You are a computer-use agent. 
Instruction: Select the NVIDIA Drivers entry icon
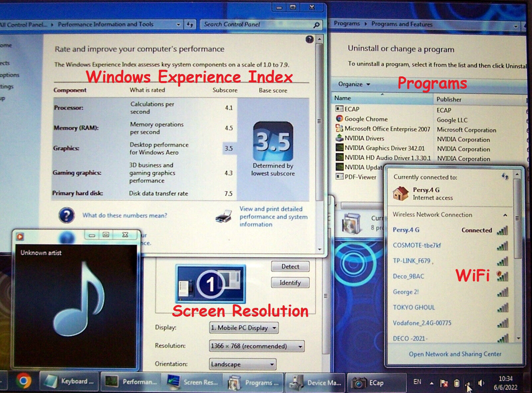pos(339,138)
